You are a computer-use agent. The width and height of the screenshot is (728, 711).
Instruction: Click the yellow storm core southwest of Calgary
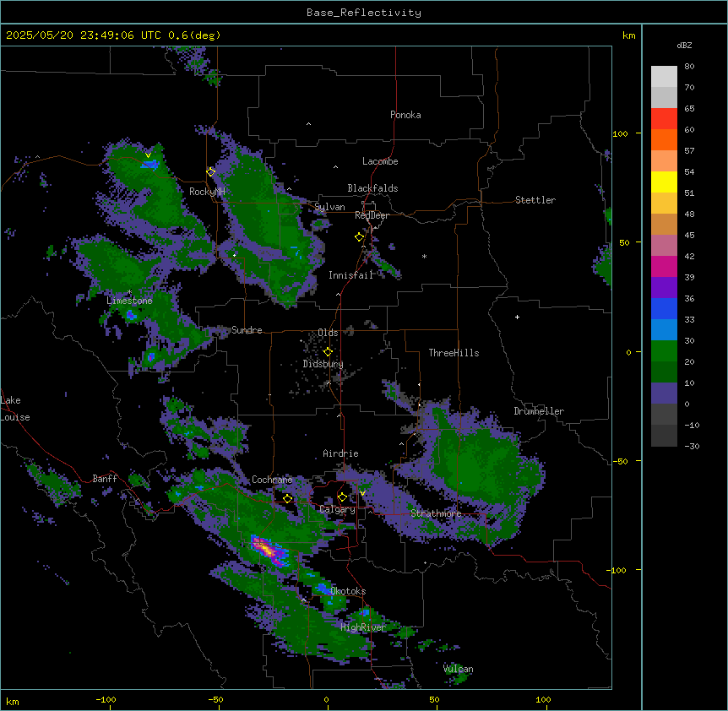[267, 549]
